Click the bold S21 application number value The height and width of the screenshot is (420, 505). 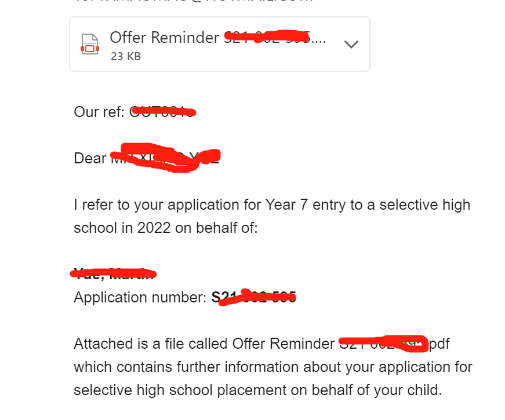(x=253, y=297)
